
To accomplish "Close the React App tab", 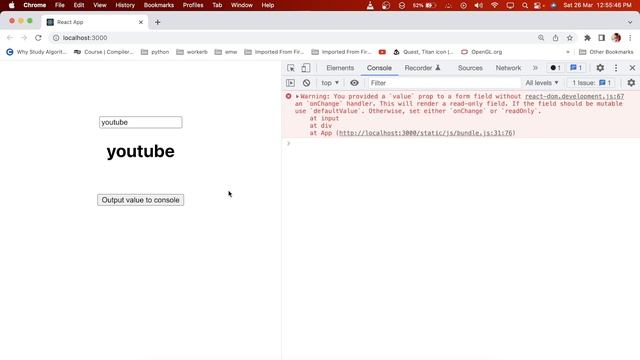I will [141, 22].
